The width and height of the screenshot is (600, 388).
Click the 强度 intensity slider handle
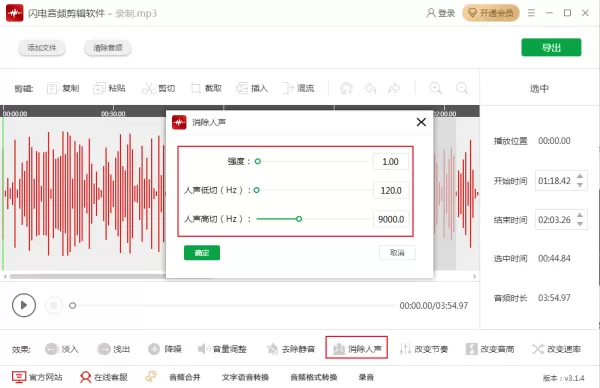(258, 161)
